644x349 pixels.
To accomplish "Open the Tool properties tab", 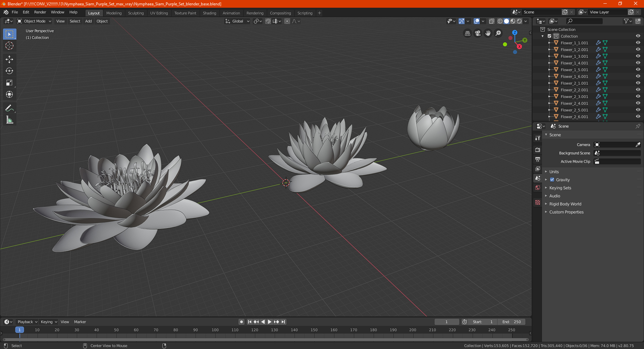I will coord(538,138).
